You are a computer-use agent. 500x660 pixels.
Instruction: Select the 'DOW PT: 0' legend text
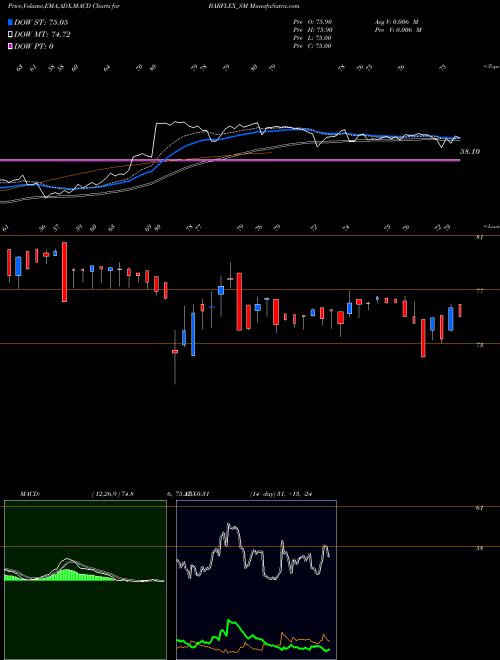point(34,46)
